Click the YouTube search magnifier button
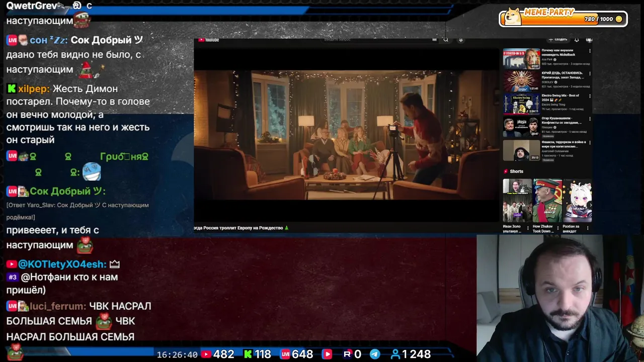The image size is (644, 362). [x=445, y=40]
